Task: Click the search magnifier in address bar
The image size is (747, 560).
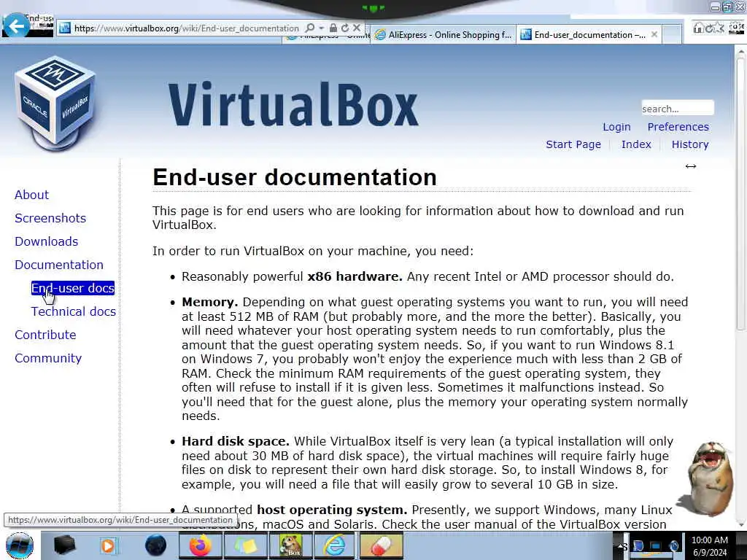Action: 309,28
